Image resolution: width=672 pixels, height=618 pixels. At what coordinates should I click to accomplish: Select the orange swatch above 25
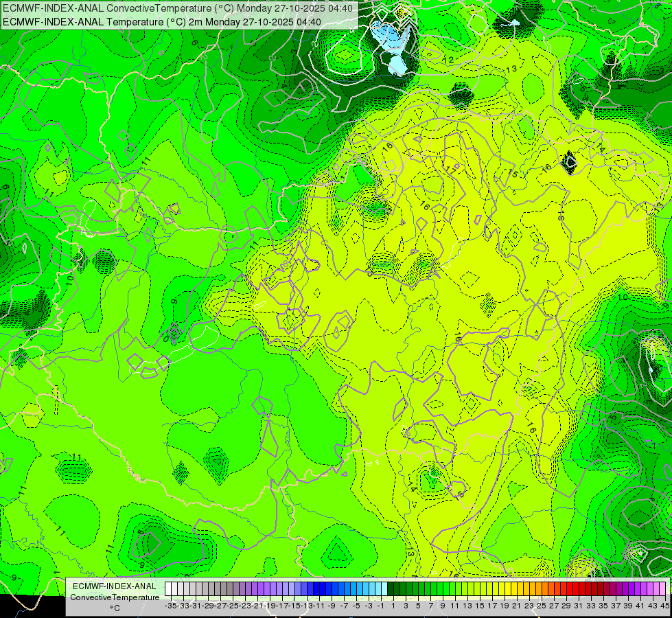point(539,589)
